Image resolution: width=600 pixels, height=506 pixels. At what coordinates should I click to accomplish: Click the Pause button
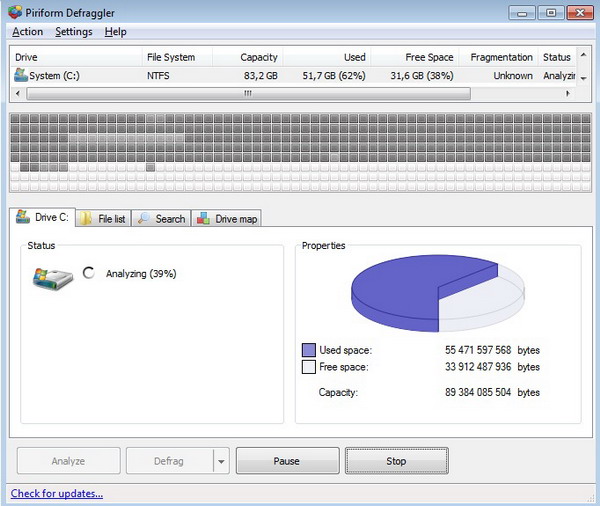coord(287,461)
